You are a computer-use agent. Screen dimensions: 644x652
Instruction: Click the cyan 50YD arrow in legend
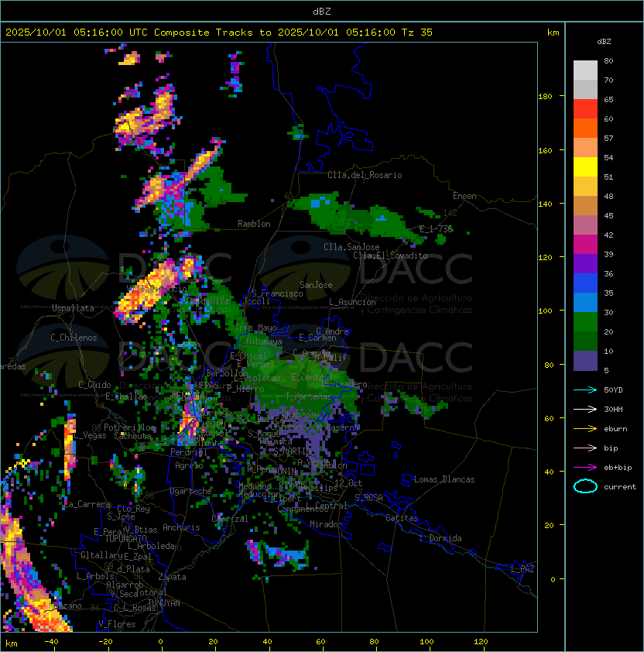(585, 389)
